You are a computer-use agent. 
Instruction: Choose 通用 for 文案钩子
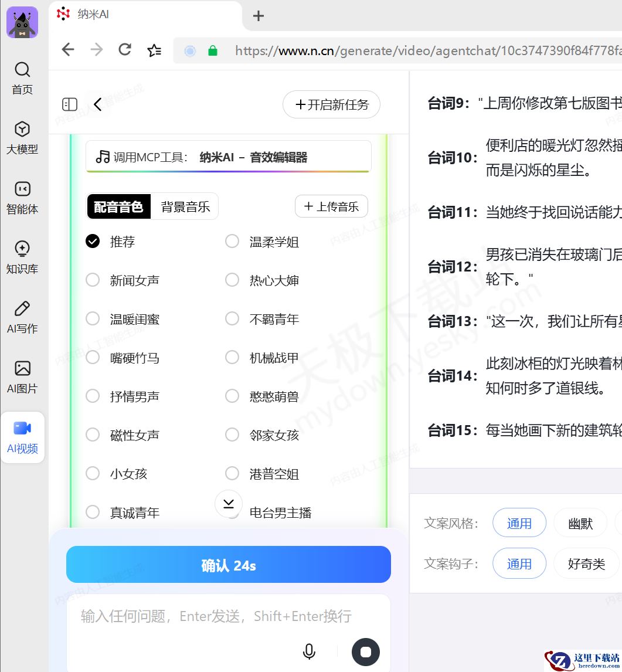(519, 564)
